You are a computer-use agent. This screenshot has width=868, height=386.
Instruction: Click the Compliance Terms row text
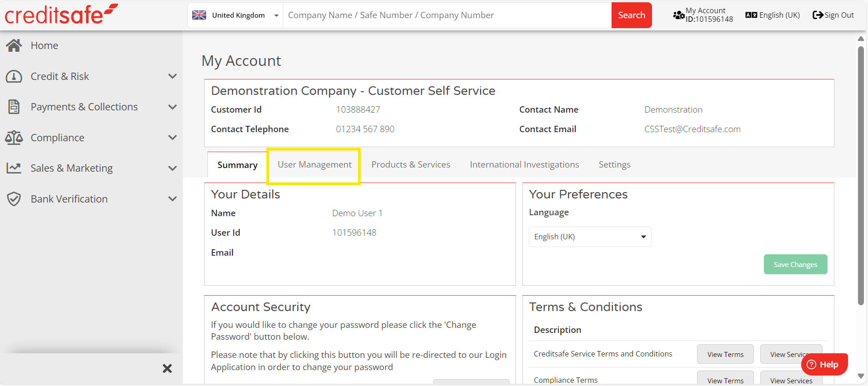coord(566,380)
